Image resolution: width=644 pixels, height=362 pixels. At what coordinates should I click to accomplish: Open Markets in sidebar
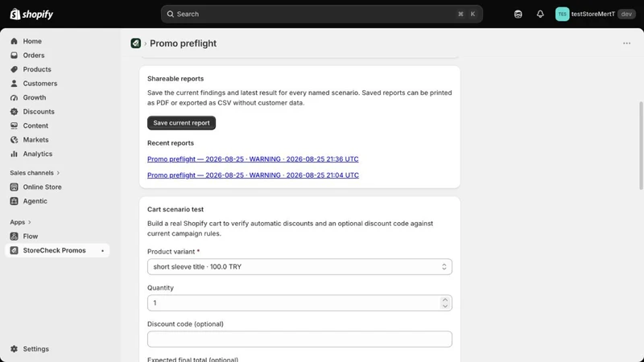pos(35,140)
